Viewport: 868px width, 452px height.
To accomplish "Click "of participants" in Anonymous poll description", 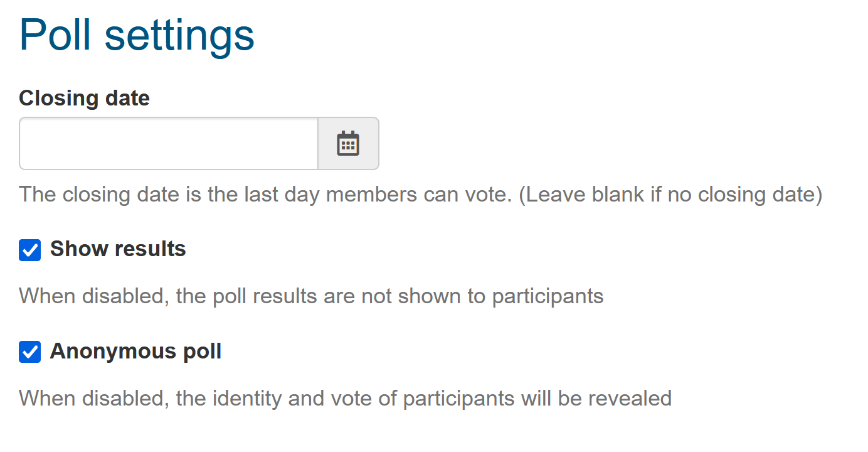I will [x=455, y=398].
